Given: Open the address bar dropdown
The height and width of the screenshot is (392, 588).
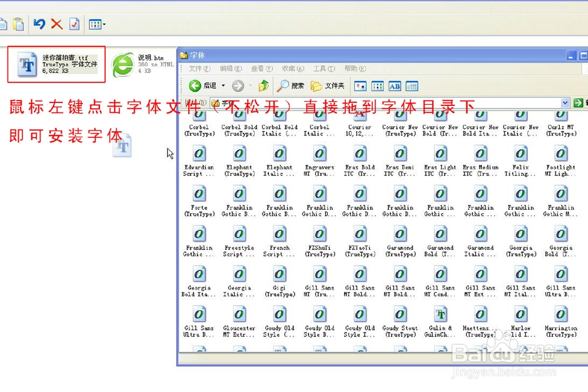Looking at the screenshot, I should pos(565,103).
